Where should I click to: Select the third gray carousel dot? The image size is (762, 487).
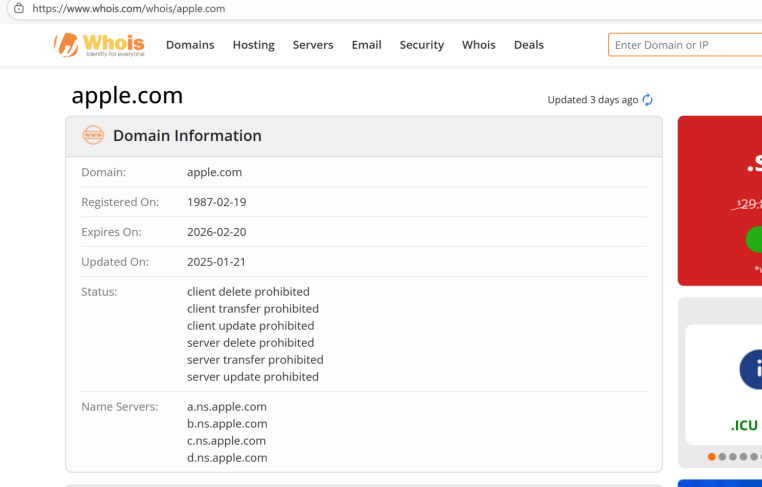point(734,457)
